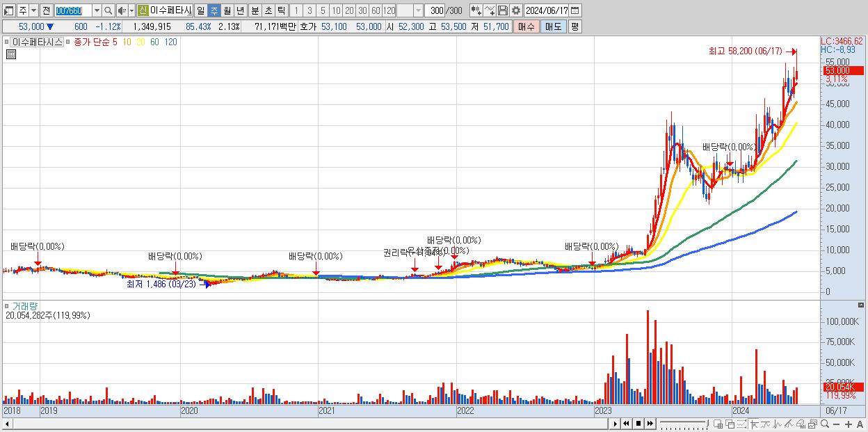Switch chart period to 틱 (tick)
The image size is (868, 432).
coord(281,10)
